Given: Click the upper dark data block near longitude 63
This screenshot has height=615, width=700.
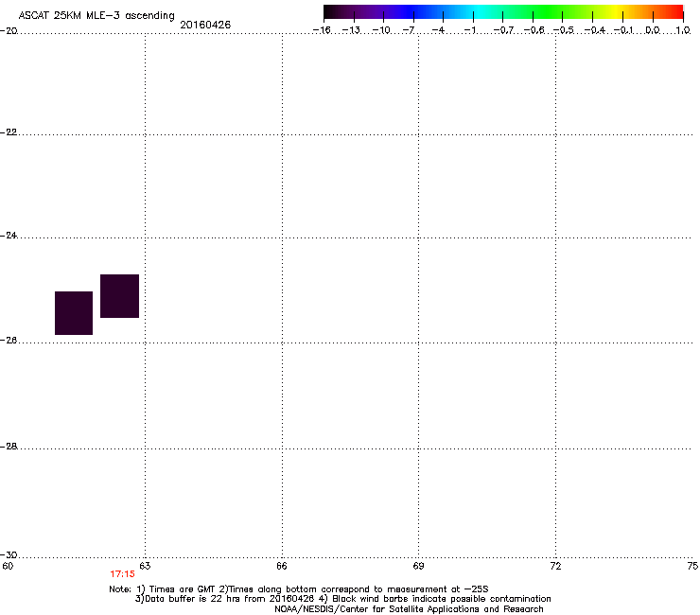Looking at the screenshot, I should click(119, 296).
